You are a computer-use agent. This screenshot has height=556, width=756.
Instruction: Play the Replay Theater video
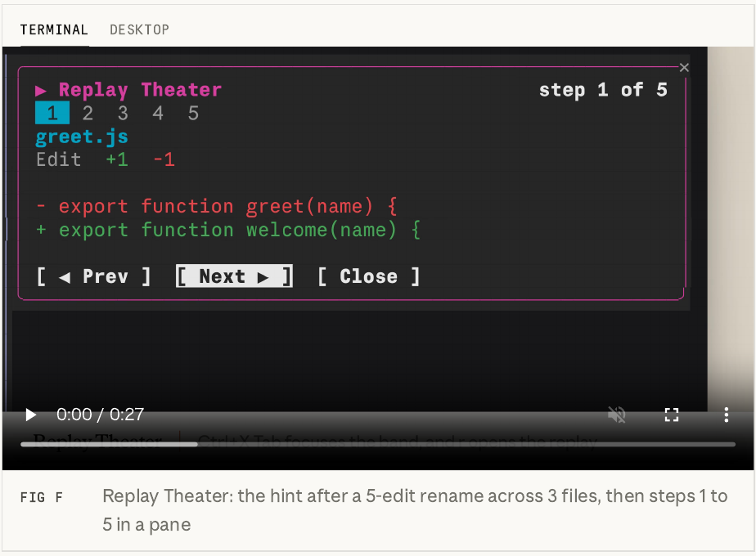coord(31,415)
